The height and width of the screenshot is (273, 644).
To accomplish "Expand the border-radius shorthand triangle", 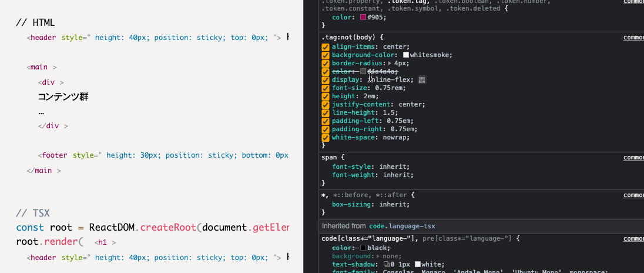I will 390,64.
